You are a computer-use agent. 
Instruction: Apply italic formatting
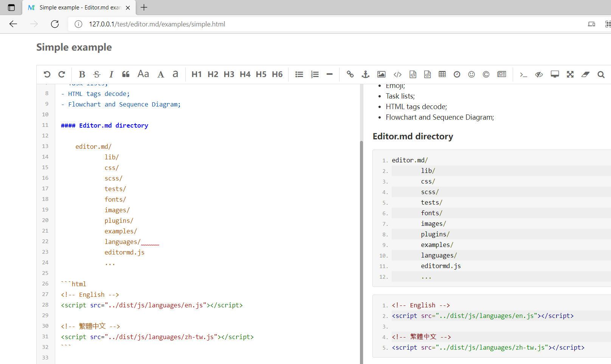(x=111, y=74)
